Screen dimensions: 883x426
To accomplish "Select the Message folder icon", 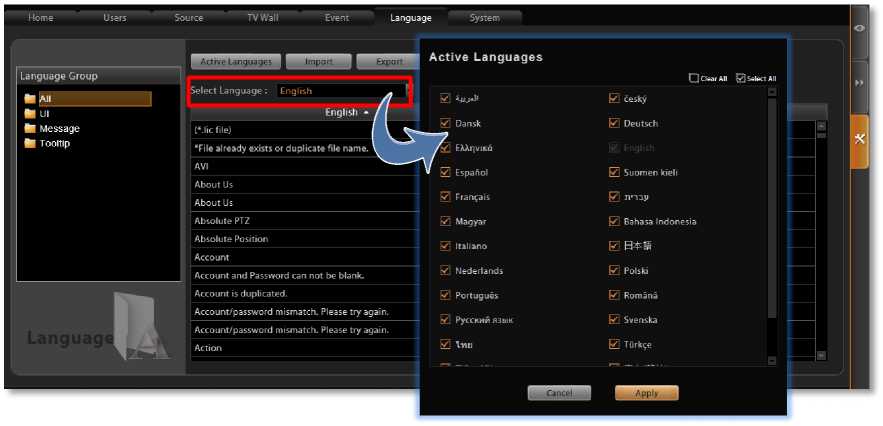I will pos(31,129).
